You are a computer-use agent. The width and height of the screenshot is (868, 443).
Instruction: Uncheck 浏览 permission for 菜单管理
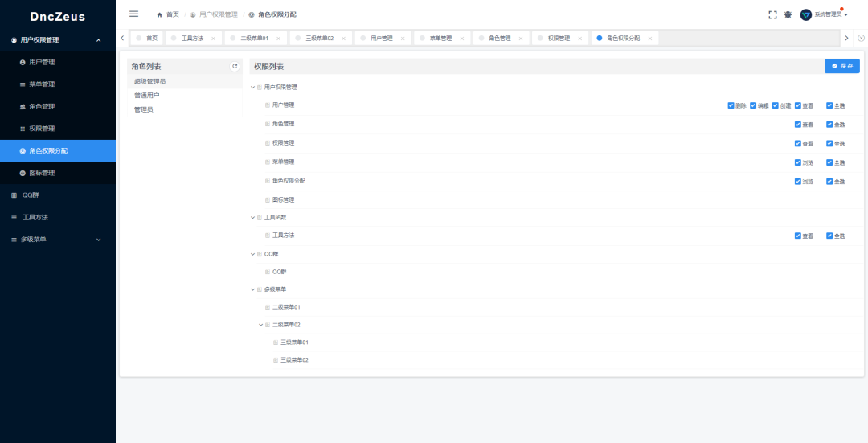point(797,162)
